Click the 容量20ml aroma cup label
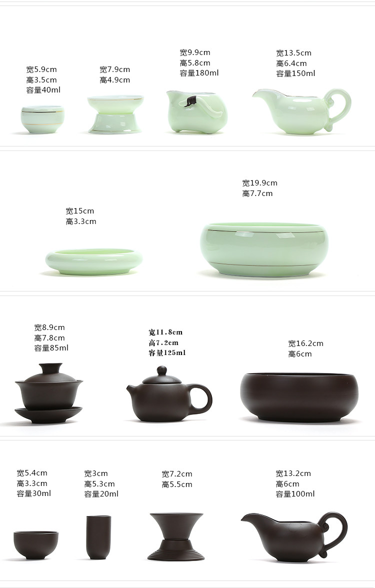This screenshot has height=588, width=375. (101, 494)
